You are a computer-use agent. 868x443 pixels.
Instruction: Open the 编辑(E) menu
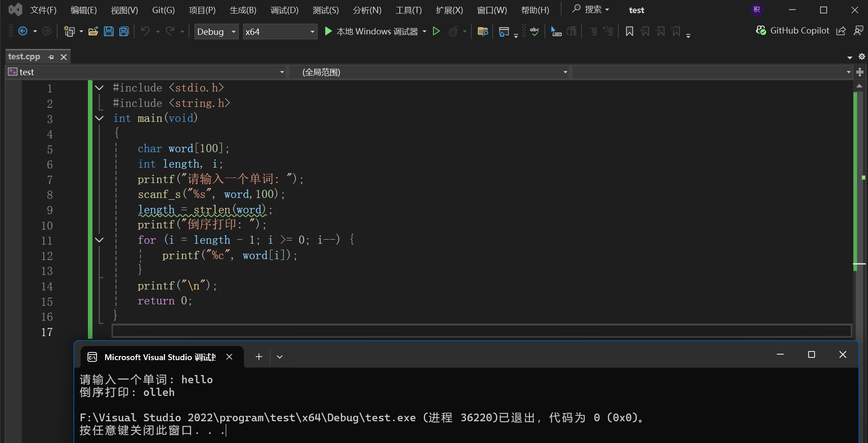(84, 10)
